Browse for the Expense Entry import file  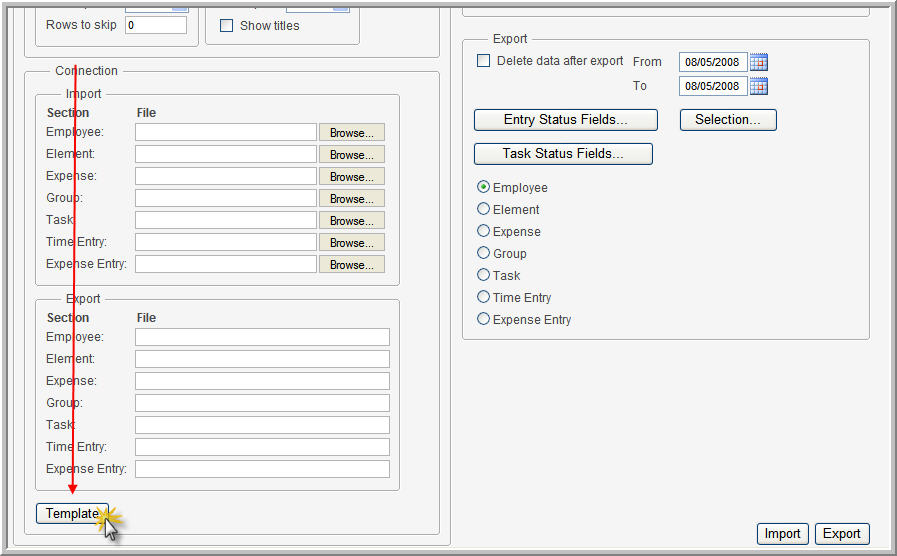[x=352, y=265]
